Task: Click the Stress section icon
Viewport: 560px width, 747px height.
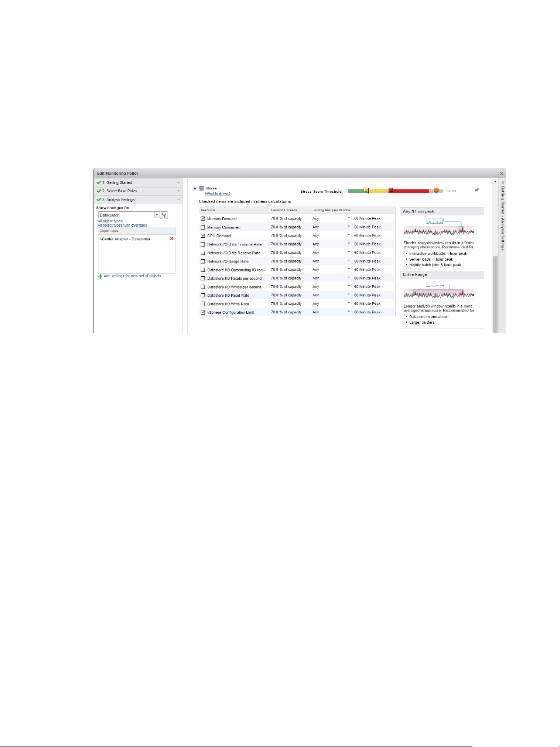Action: point(202,188)
